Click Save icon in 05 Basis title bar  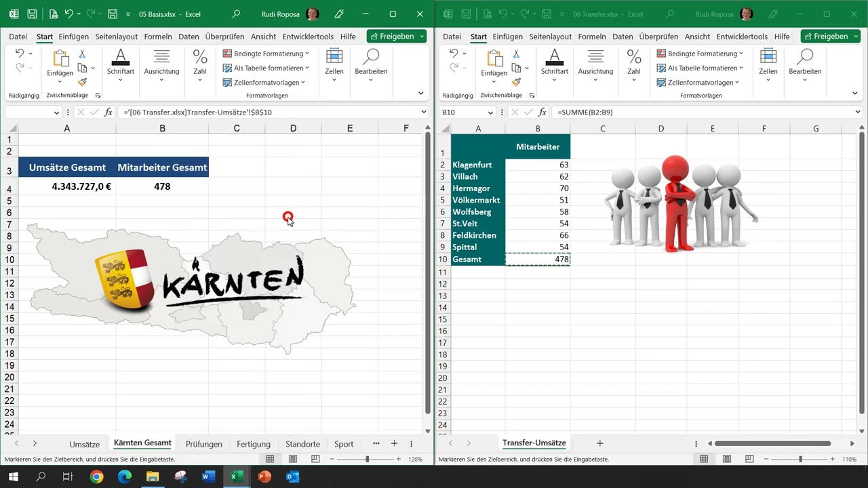pos(32,14)
